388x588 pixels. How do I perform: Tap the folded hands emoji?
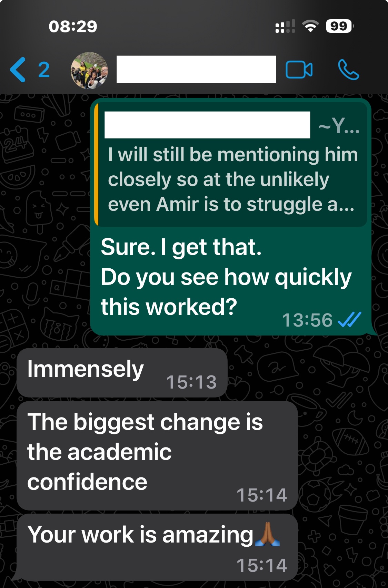click(x=267, y=534)
